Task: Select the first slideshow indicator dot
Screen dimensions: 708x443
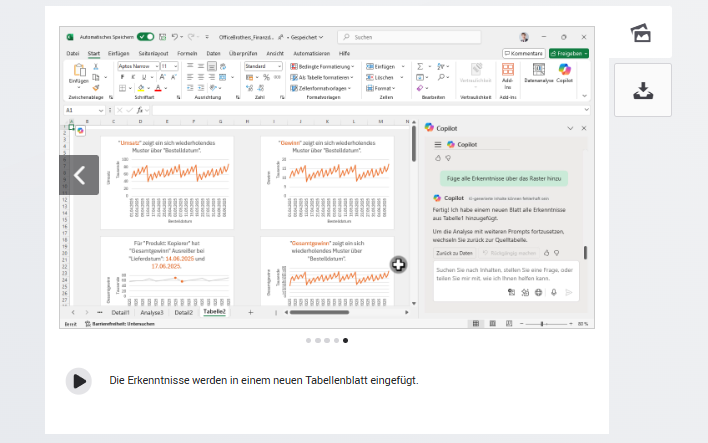Action: [308, 340]
